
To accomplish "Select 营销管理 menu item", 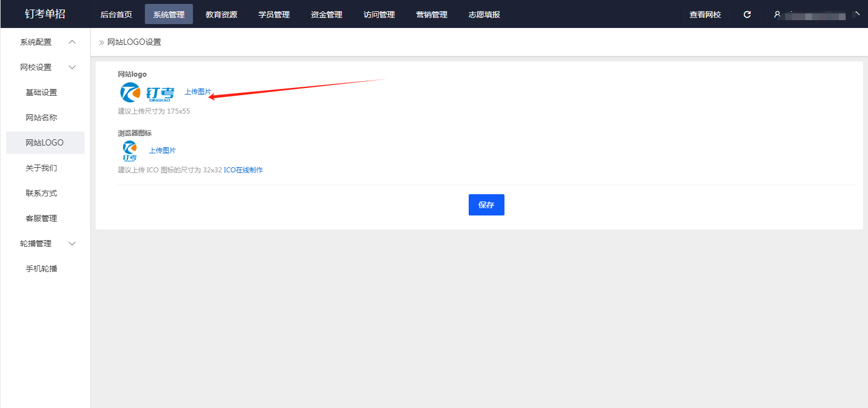I will click(x=432, y=15).
